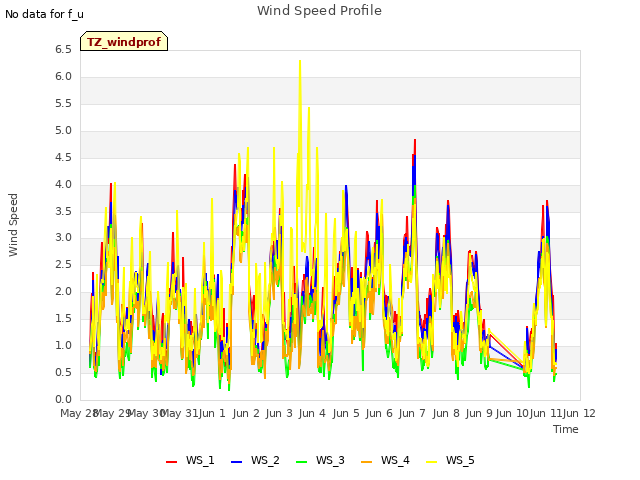Viewport: 640px width, 480px height.
Task: Toggle the WS_3 legend entry
Action: (320, 460)
